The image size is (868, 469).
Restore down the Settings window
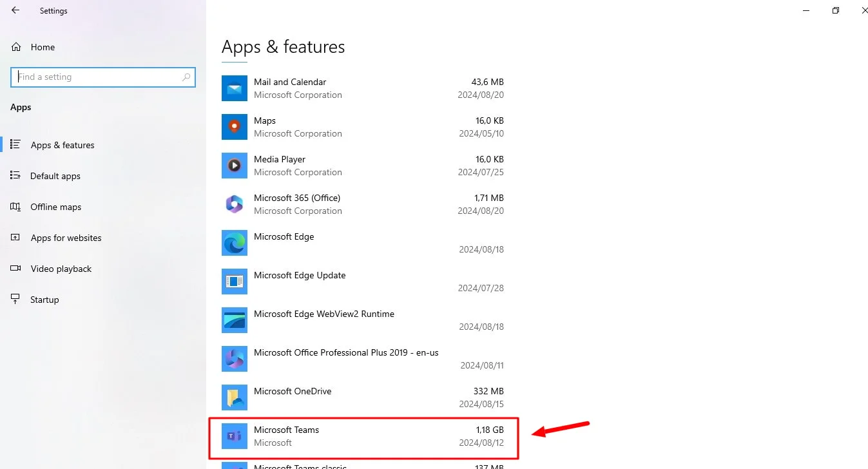click(x=836, y=10)
